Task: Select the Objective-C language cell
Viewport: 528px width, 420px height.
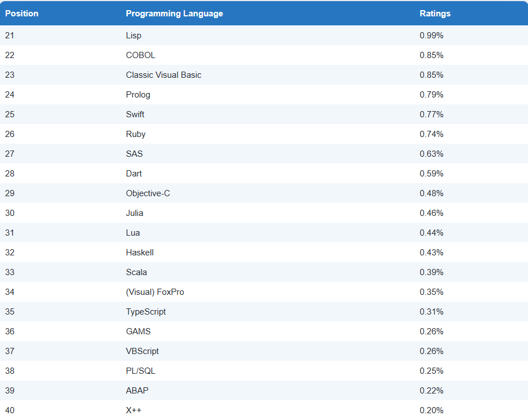Action: (148, 193)
